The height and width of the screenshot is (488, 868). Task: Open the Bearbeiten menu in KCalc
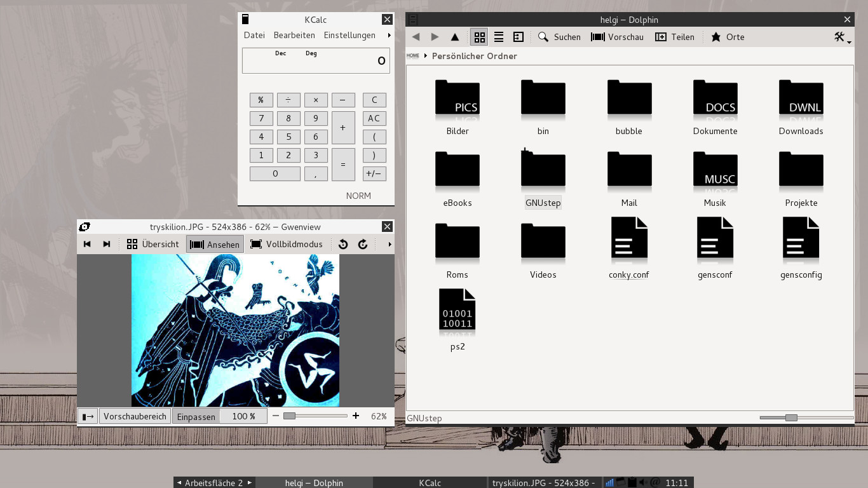click(x=294, y=35)
